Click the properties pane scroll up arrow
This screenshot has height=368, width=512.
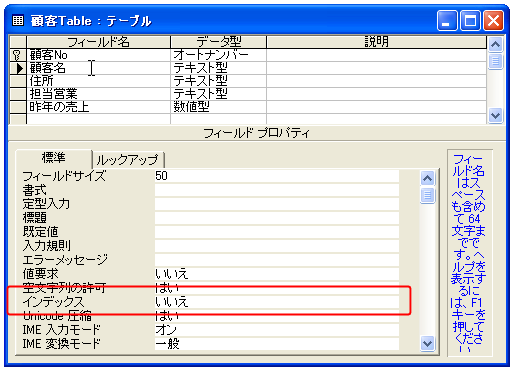pos(427,178)
